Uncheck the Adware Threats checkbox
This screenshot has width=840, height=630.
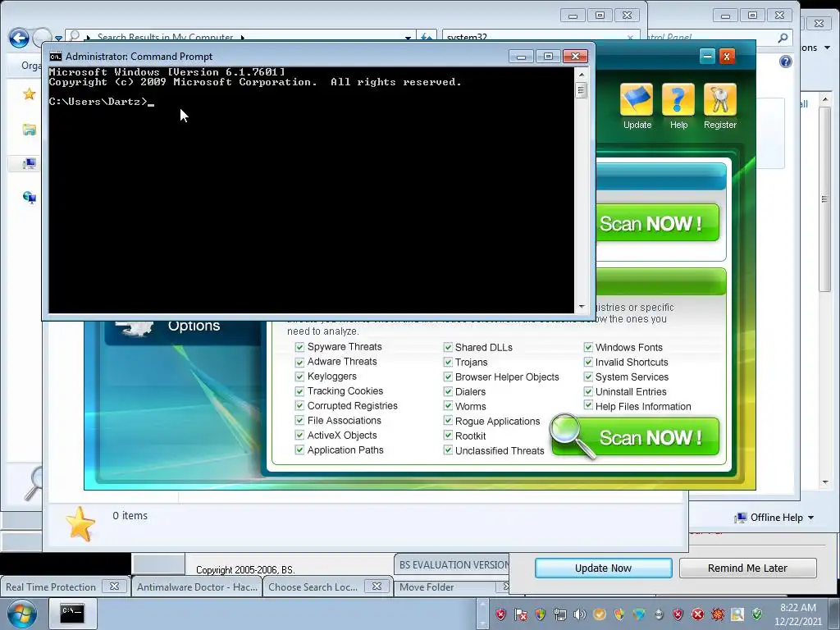(299, 362)
